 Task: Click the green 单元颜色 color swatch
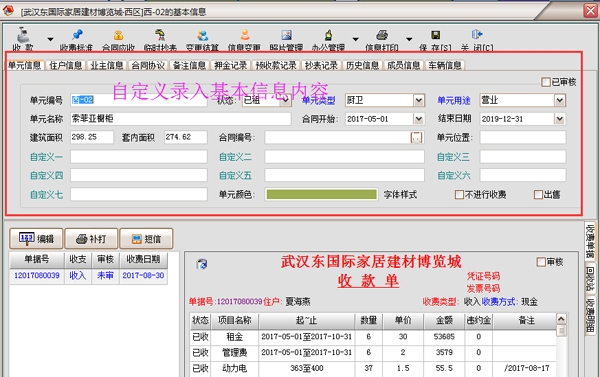click(x=321, y=194)
